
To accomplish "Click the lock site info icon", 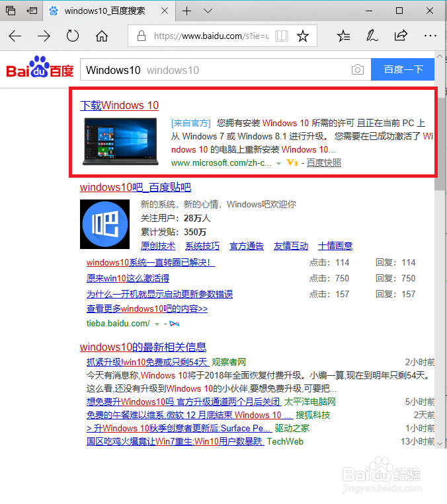I will click(142, 36).
